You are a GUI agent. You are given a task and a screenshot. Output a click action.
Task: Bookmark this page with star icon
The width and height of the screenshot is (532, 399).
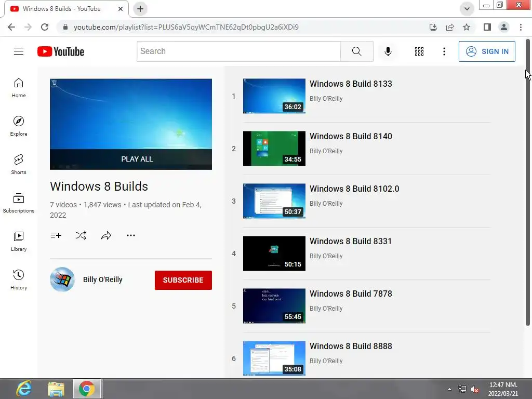click(467, 27)
